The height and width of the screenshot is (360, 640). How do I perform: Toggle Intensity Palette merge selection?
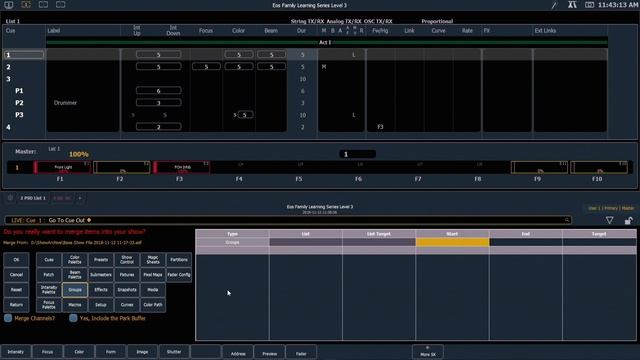pyautogui.click(x=49, y=290)
